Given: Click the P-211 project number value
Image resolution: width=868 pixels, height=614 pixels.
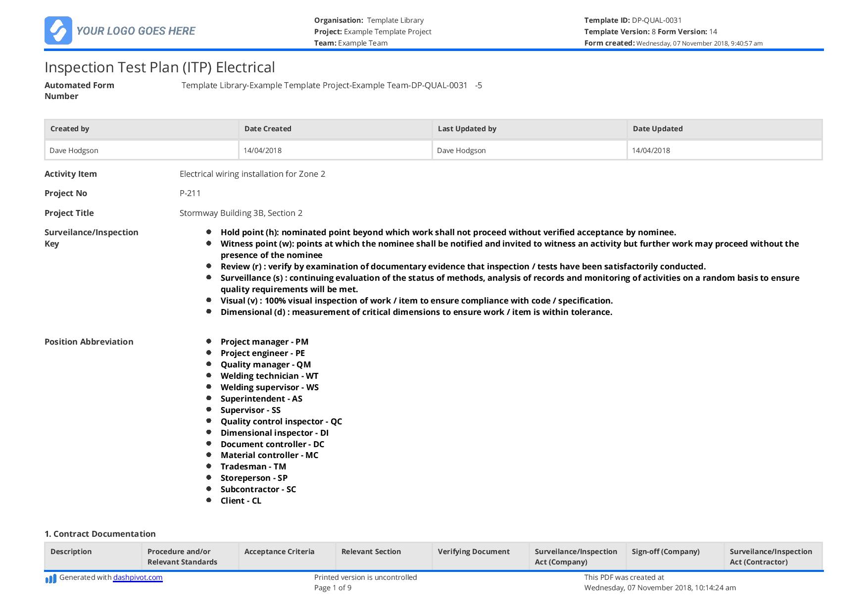Looking at the screenshot, I should pos(190,193).
